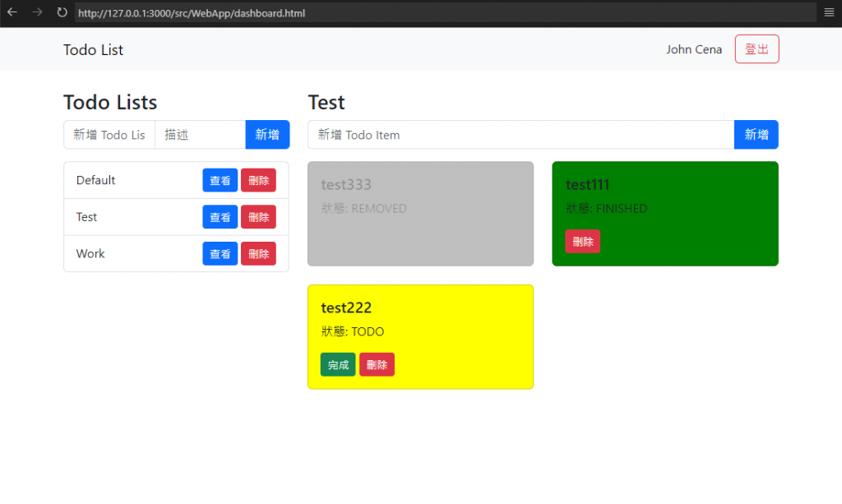Reload the page with refresh icon
Image resolution: width=842 pixels, height=504 pixels.
pos(62,12)
